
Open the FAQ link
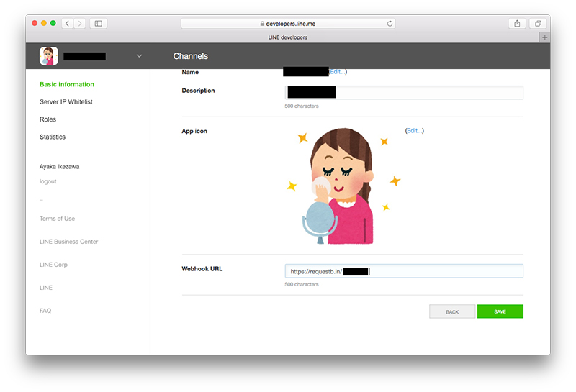[45, 311]
